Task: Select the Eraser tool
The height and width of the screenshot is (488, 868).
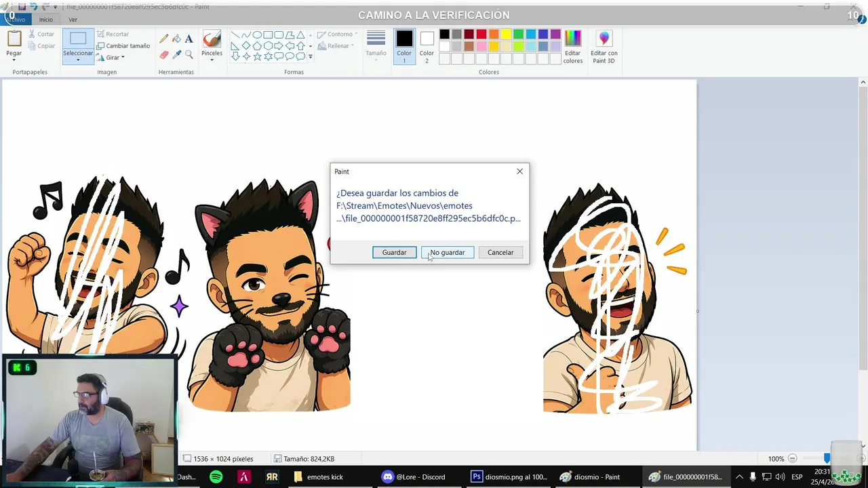Action: click(x=164, y=54)
